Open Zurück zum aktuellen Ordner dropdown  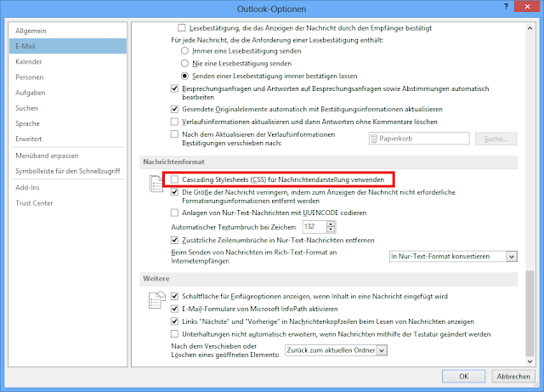pos(336,350)
